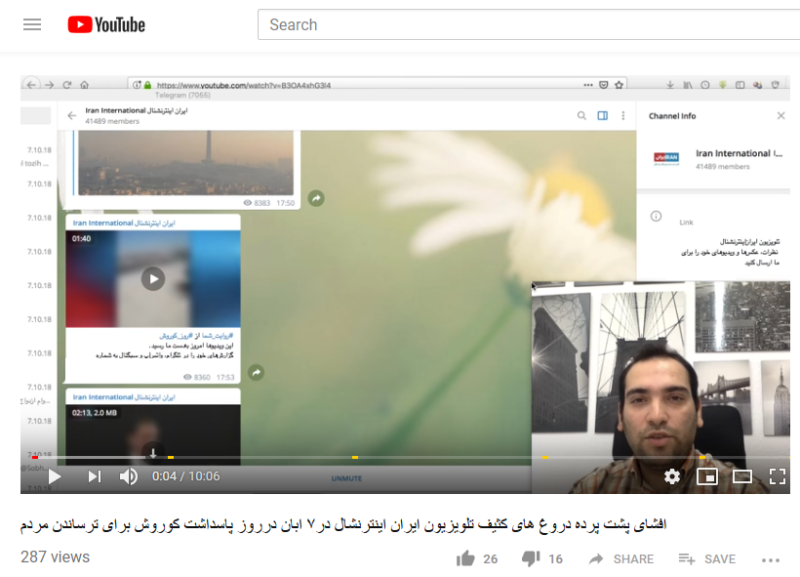Viewport: 800px width, 577px height.
Task: Click the Telegram search magnifier icon
Action: [582, 116]
